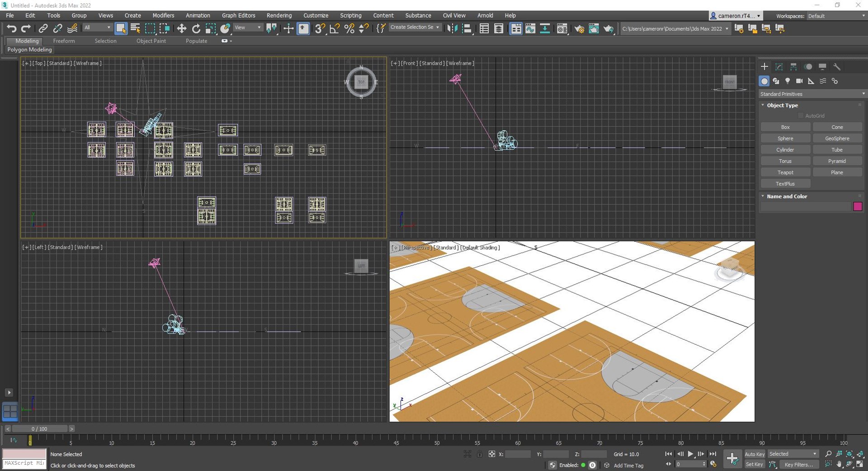Viewport: 868px width, 471px height.
Task: Switch to Cameras category icon
Action: coord(799,81)
